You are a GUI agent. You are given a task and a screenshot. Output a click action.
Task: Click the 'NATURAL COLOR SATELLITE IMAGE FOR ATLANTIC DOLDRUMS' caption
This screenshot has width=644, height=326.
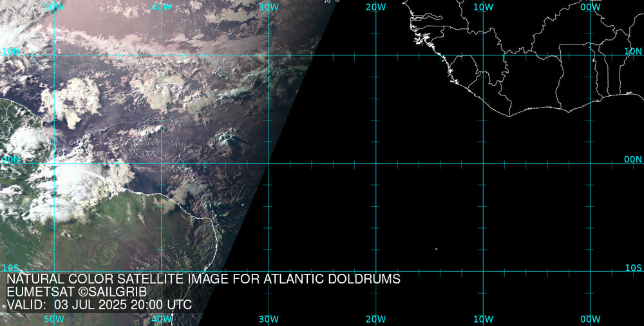(204, 279)
